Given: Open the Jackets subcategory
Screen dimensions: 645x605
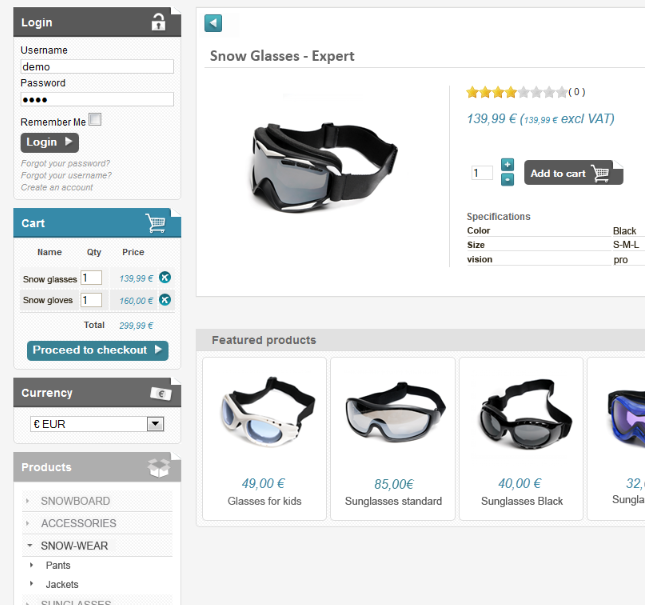Looking at the screenshot, I should point(62,584).
